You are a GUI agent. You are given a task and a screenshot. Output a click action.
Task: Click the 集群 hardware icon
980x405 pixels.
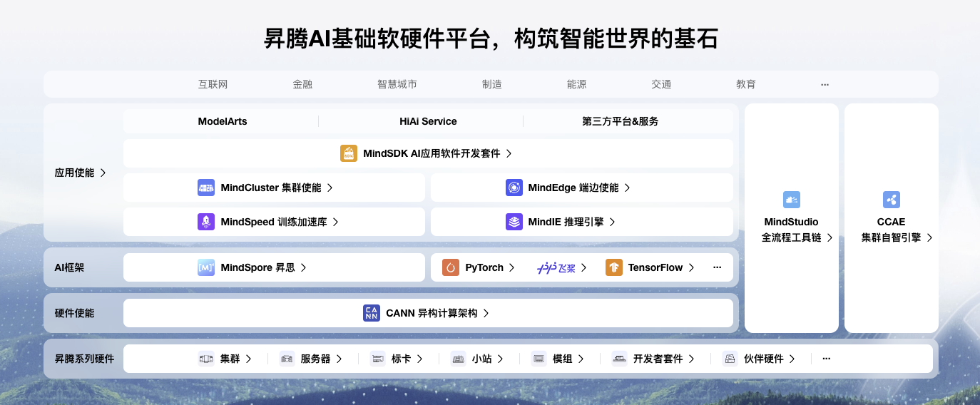[x=206, y=359]
